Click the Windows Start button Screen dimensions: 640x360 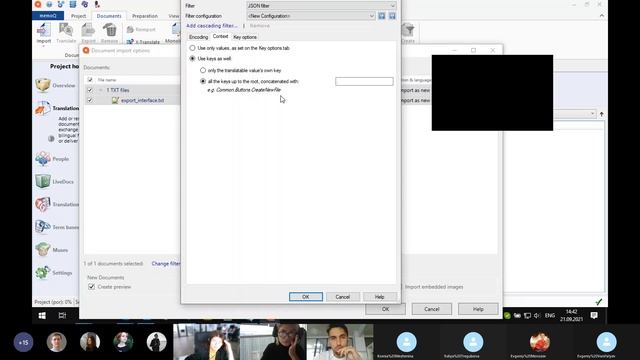(x=42, y=316)
